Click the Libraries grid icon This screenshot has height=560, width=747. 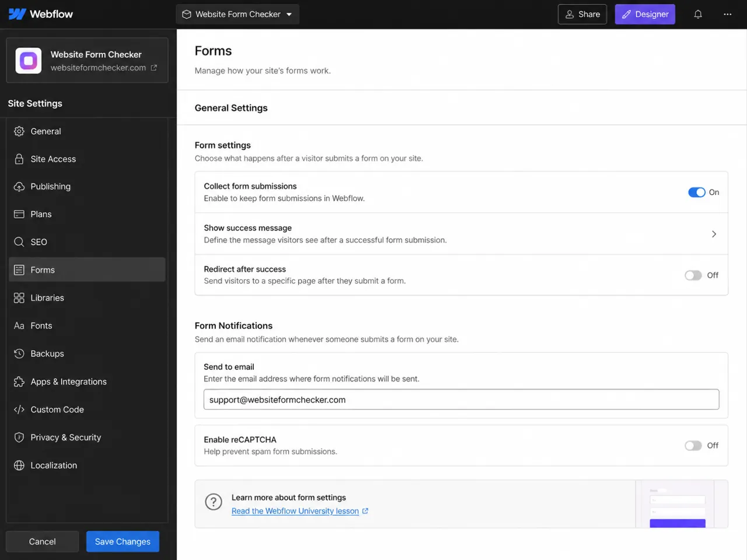click(x=19, y=297)
